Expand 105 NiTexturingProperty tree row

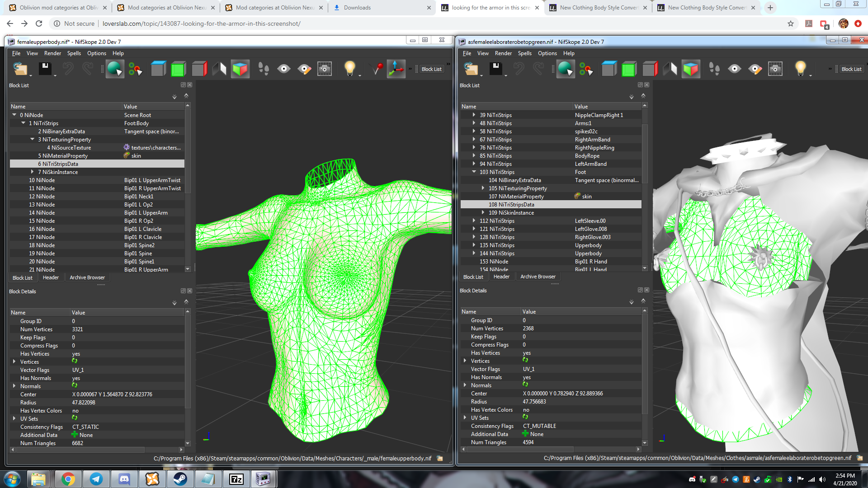click(483, 188)
